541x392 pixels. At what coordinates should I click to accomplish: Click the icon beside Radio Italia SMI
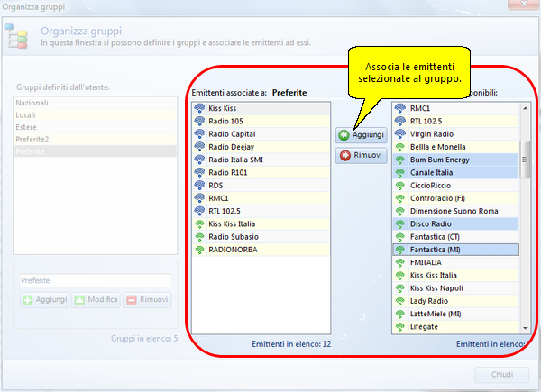pos(199,160)
